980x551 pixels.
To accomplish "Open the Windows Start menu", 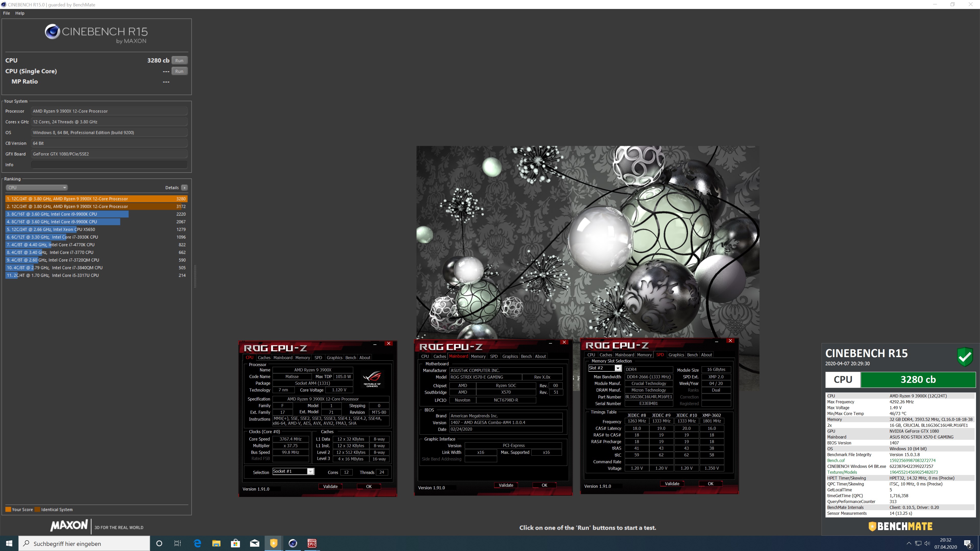I will tap(9, 543).
